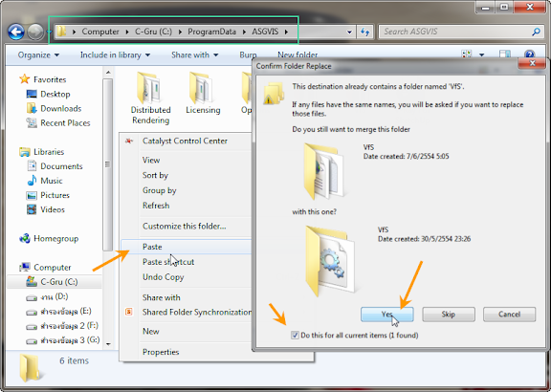Select the Libraries node
Viewport: 551px width, 392px height.
[49, 152]
